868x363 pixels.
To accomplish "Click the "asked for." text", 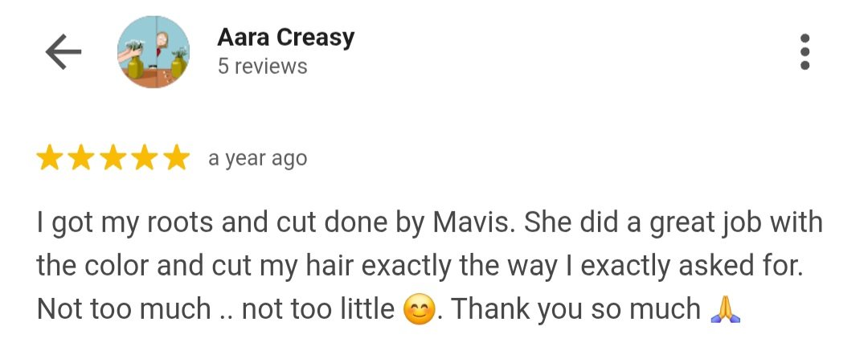I will point(740,266).
